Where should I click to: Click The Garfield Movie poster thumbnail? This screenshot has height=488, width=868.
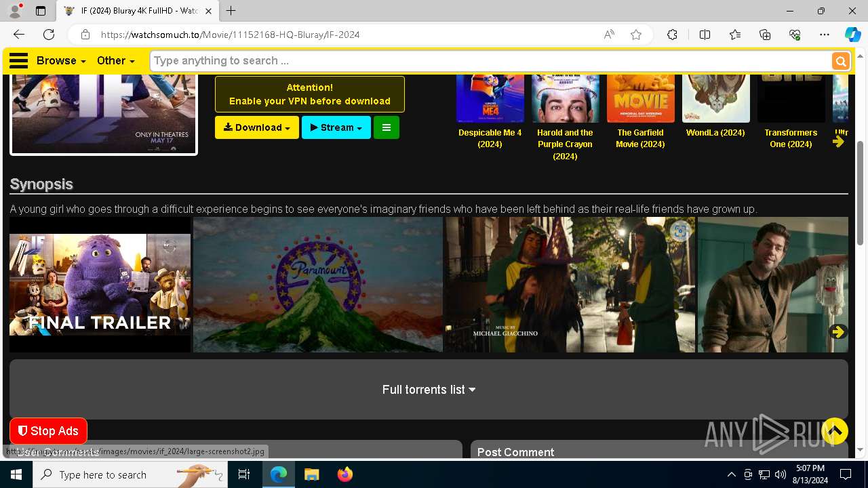click(x=641, y=98)
